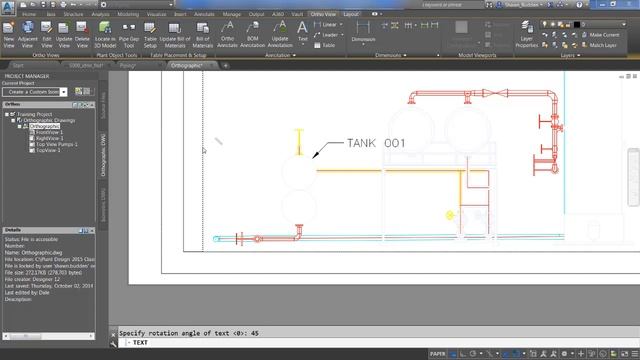Select the Pipe Gap Tool

(129, 35)
